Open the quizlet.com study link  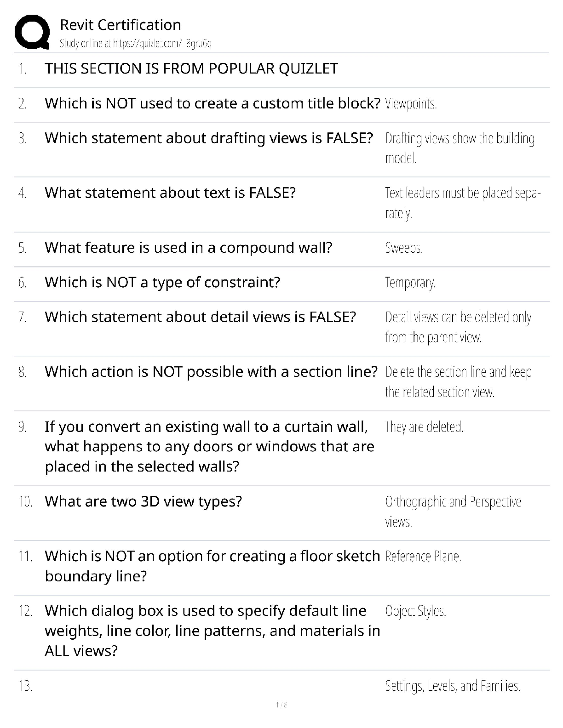point(136,44)
